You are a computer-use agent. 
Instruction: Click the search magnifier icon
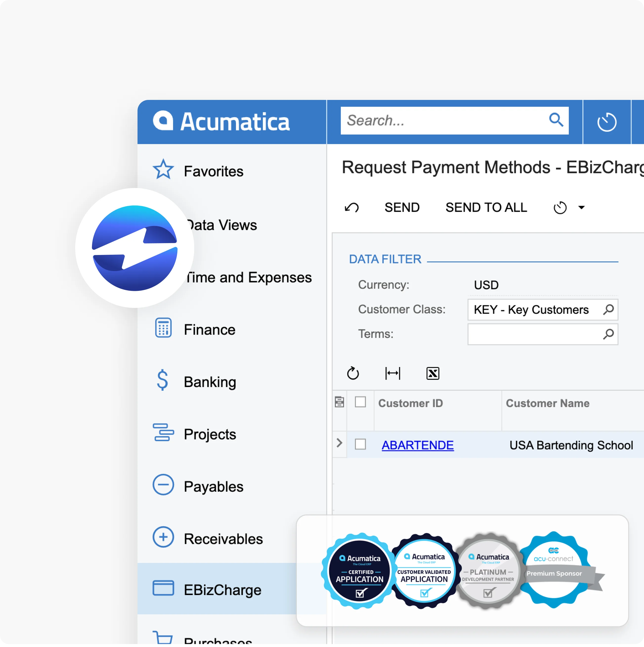[x=556, y=119]
